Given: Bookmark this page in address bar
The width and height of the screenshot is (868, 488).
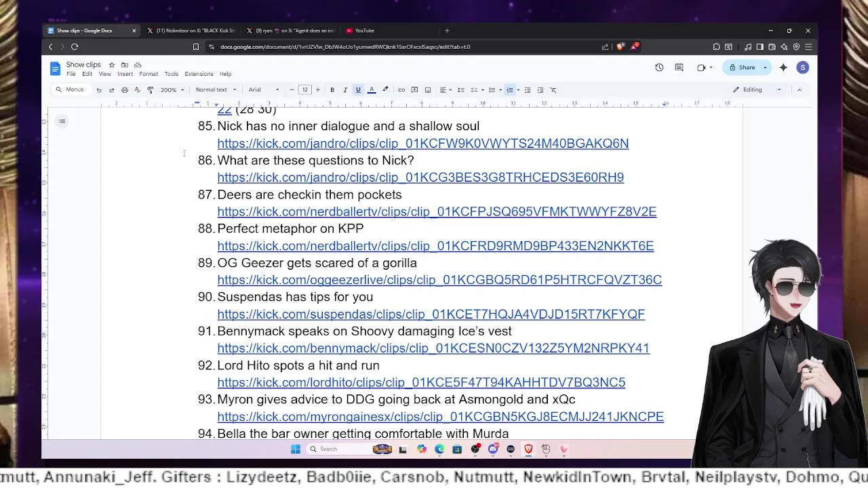Looking at the screenshot, I should [196, 47].
